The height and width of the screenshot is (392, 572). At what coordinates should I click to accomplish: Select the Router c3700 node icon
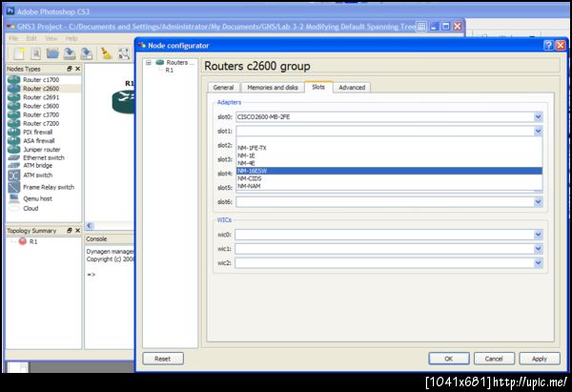(x=14, y=114)
